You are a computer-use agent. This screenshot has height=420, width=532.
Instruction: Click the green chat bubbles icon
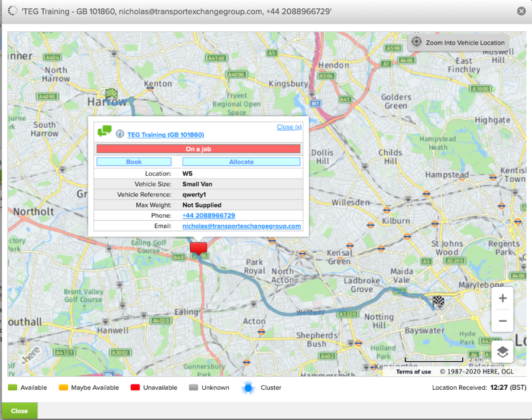tap(105, 131)
